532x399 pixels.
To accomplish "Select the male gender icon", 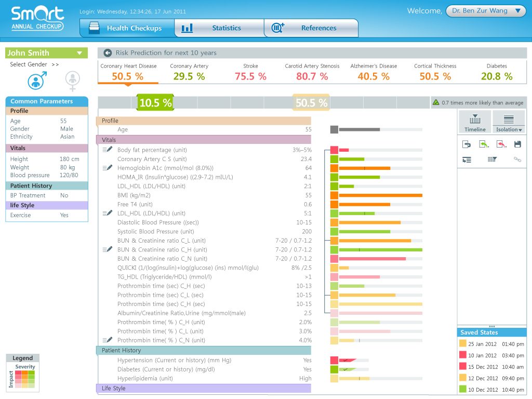I will click(x=37, y=81).
